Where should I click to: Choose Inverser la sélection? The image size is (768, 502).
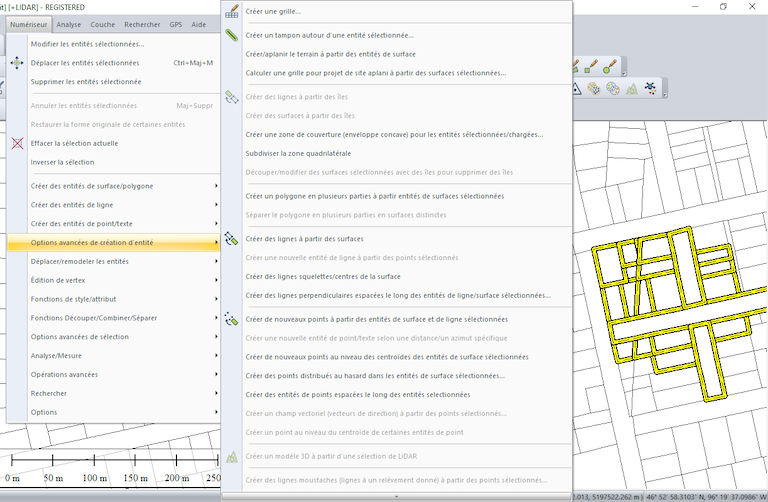[x=62, y=162]
